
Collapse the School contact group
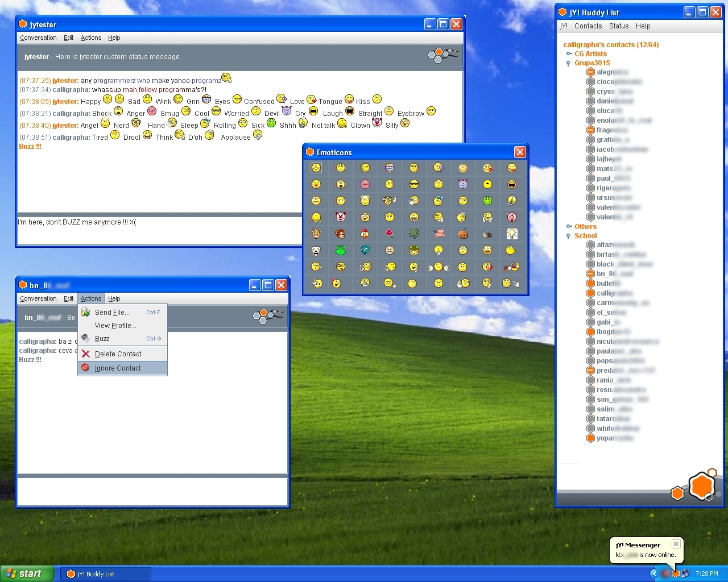568,236
